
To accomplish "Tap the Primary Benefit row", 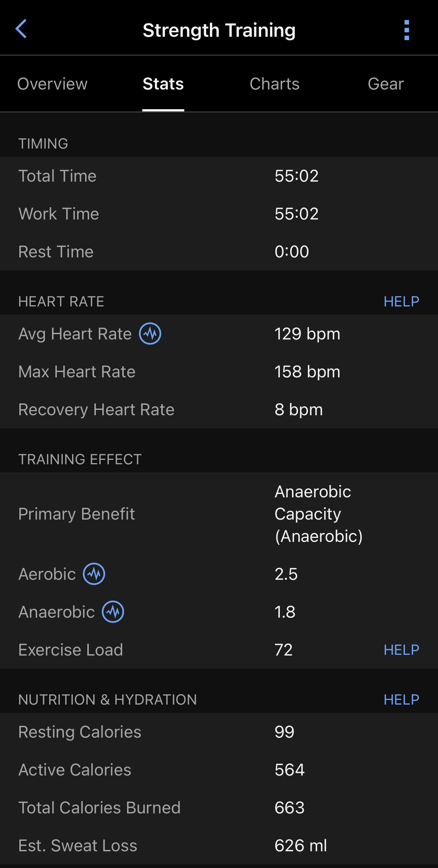I will pos(219,514).
